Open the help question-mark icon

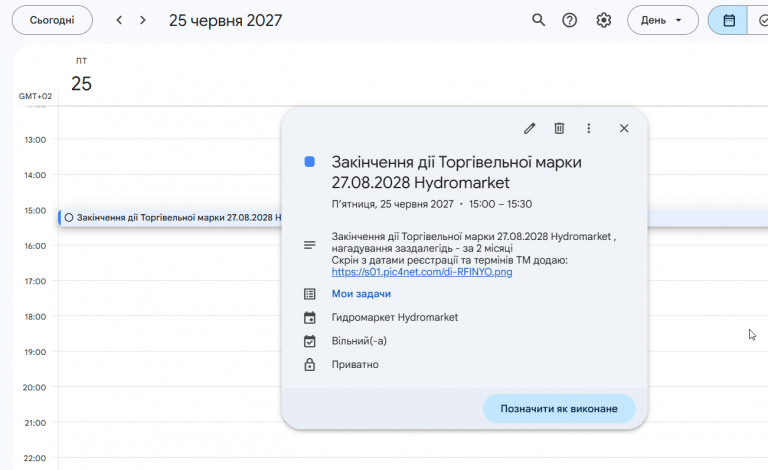tap(569, 20)
